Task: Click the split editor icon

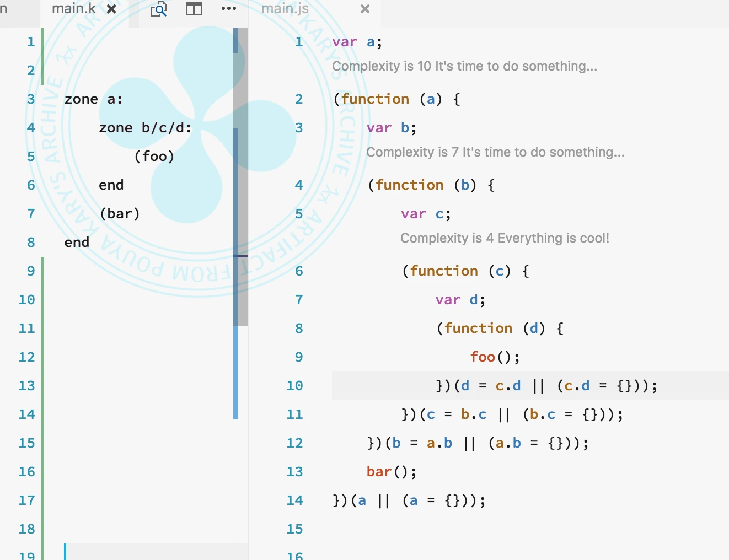Action: [x=194, y=9]
